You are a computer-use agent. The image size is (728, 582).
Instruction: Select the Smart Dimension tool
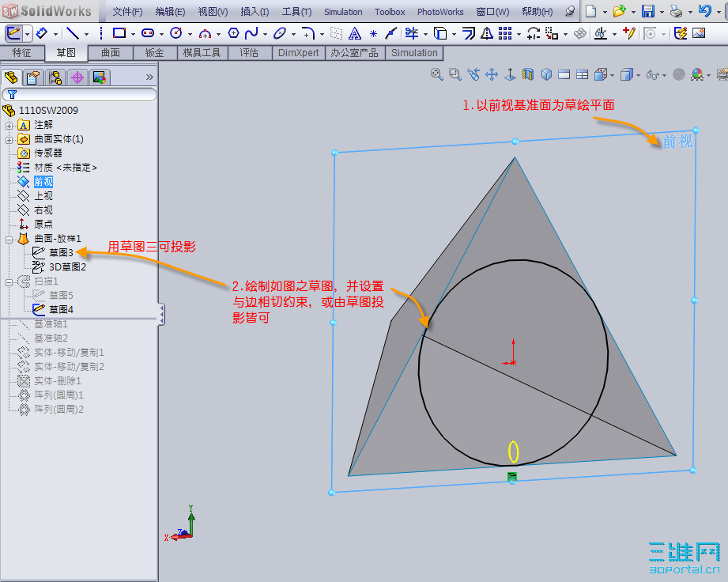coord(41,33)
